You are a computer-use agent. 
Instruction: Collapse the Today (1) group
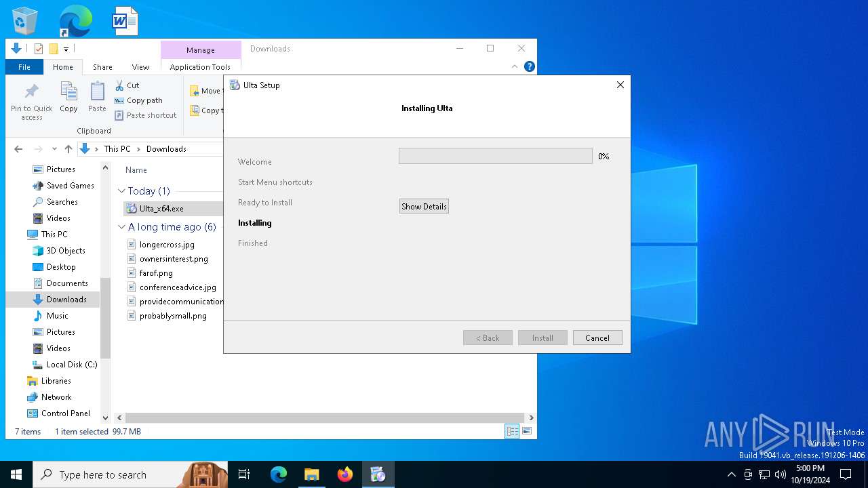pyautogui.click(x=121, y=191)
